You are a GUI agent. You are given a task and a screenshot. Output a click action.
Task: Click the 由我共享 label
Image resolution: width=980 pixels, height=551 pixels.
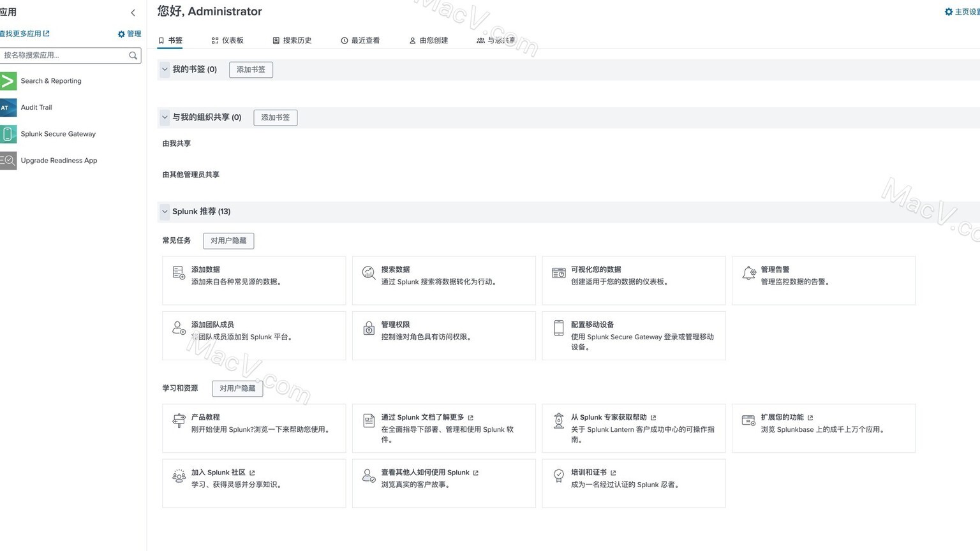[177, 143]
